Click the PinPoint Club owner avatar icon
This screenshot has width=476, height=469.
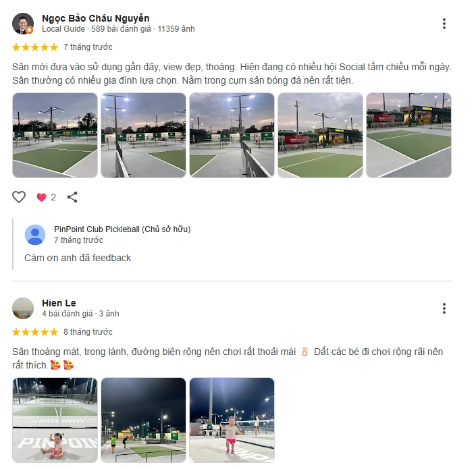(35, 235)
